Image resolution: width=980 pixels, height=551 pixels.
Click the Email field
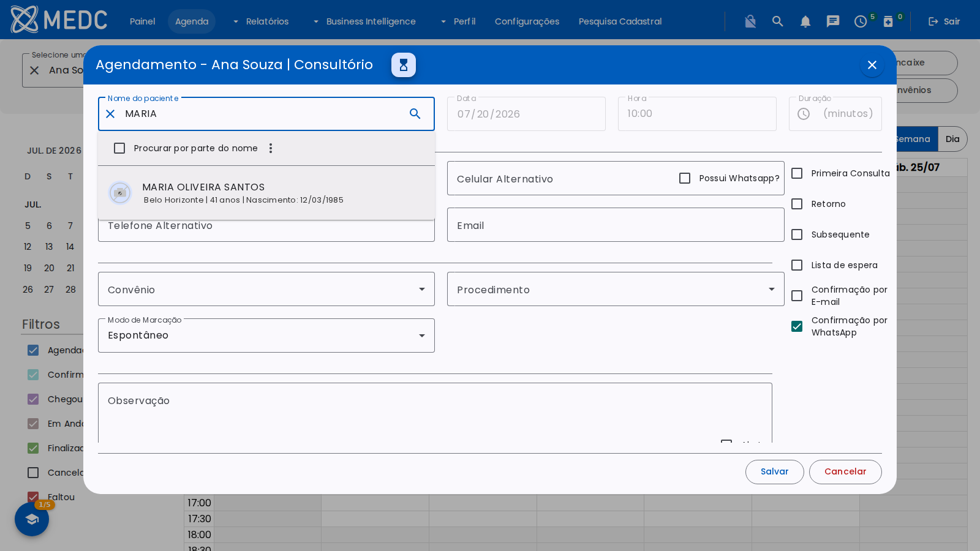coord(616,225)
